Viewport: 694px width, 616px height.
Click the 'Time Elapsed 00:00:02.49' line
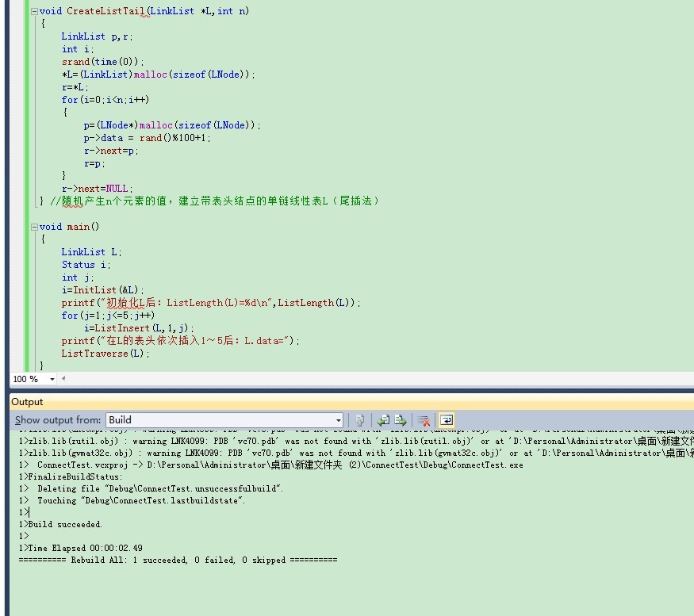click(81, 549)
